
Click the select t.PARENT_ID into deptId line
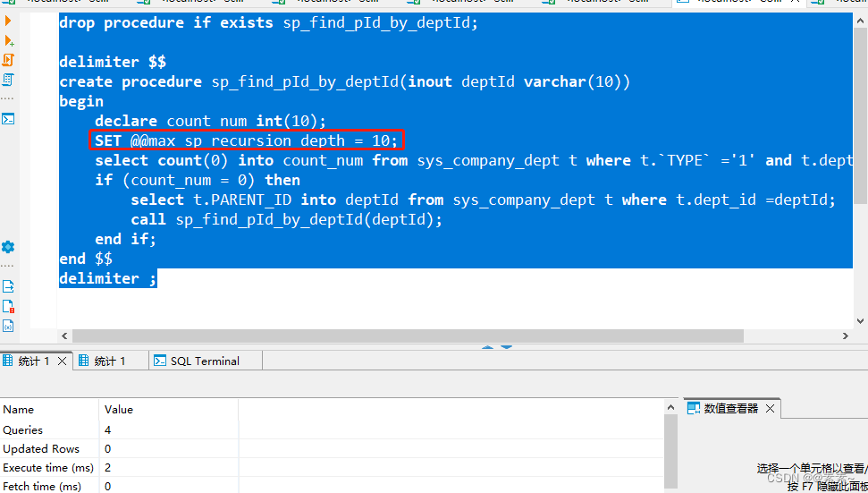coord(484,200)
